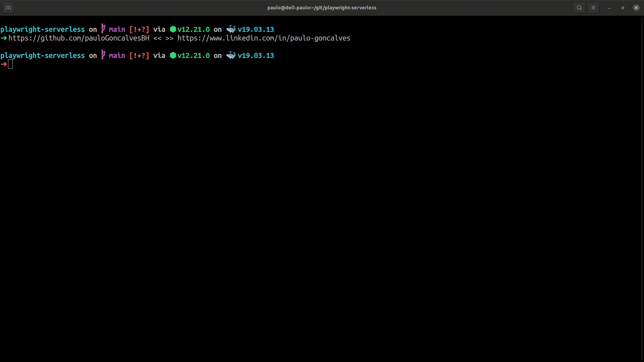Click the window title path text

coord(321,8)
